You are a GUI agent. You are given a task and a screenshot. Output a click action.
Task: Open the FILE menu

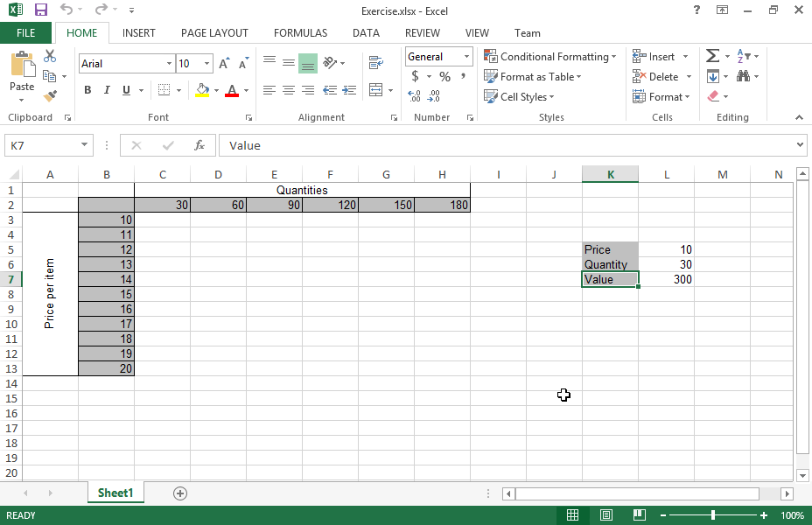click(x=26, y=33)
